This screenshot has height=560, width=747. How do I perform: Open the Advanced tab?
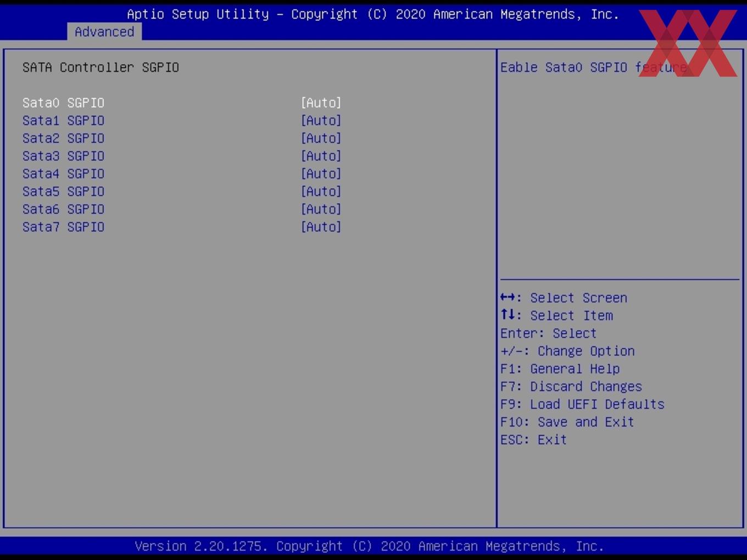[x=104, y=32]
